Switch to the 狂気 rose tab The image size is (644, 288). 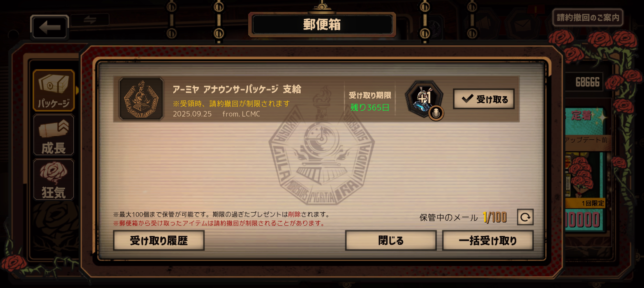(x=53, y=180)
